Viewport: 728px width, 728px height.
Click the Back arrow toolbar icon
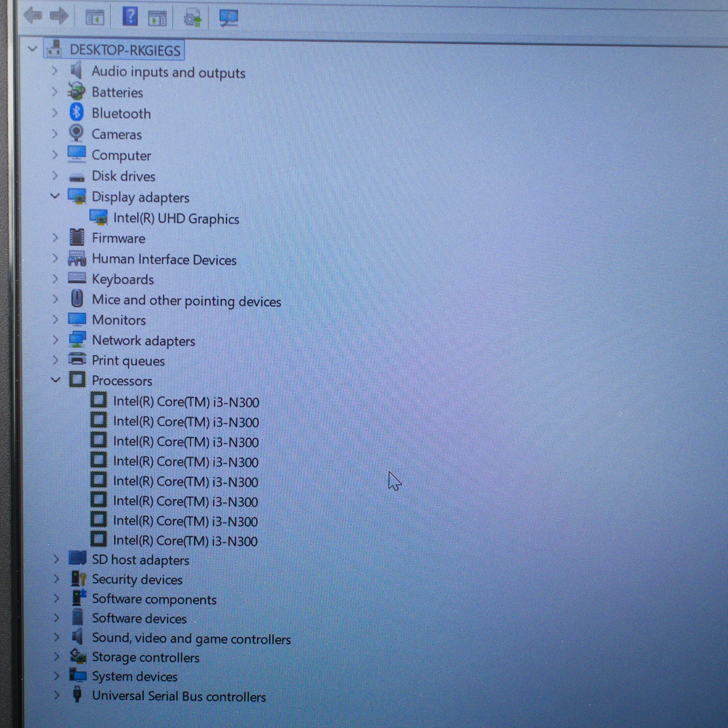[x=33, y=16]
